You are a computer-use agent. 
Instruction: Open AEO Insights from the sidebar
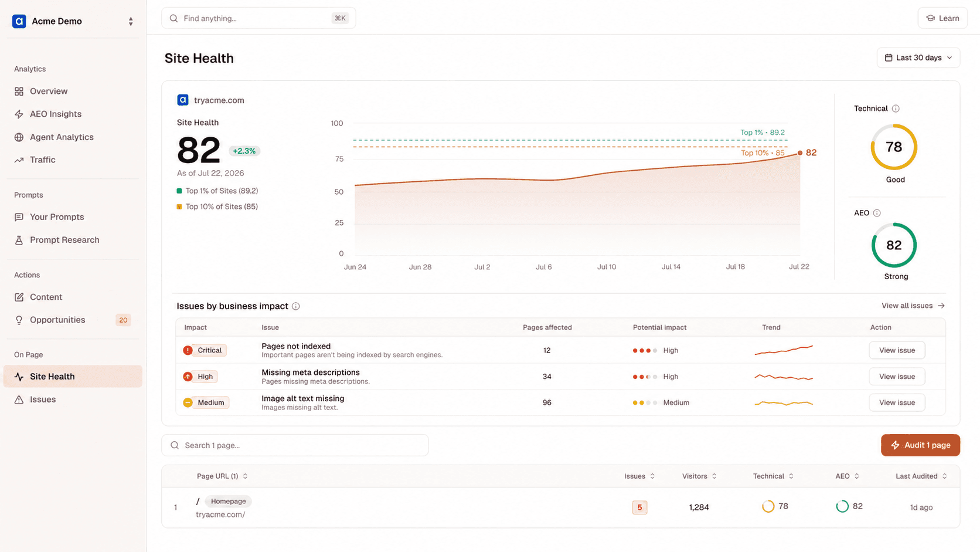click(x=56, y=114)
